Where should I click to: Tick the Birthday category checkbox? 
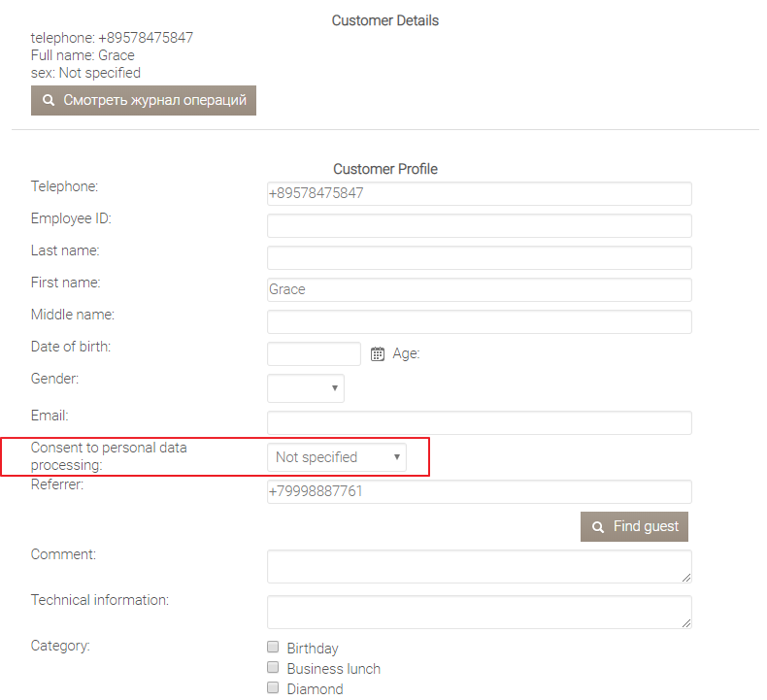pos(274,648)
